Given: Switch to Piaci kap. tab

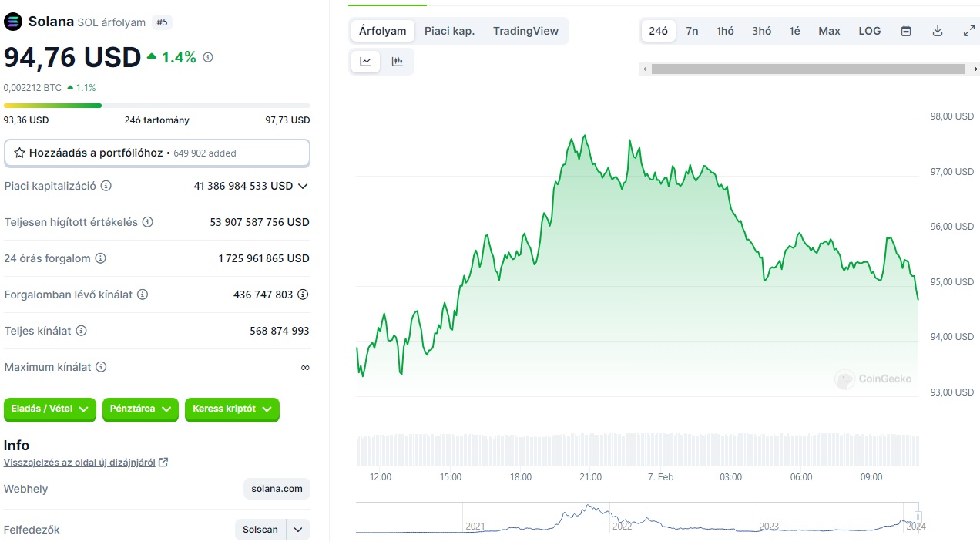Looking at the screenshot, I should (x=449, y=31).
